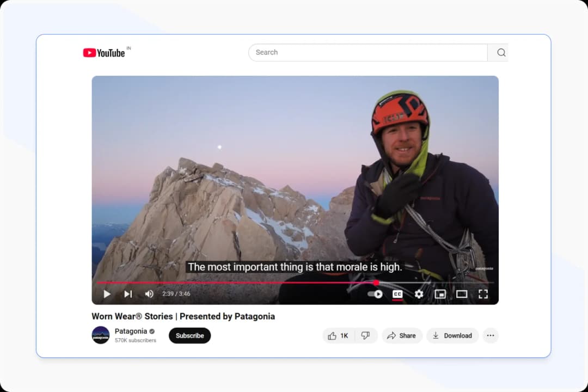Open the more options menu

491,335
